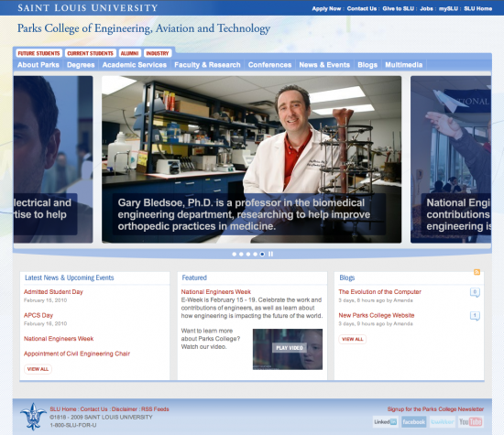Open the Blogs menu item
This screenshot has width=504, height=435.
[x=367, y=65]
